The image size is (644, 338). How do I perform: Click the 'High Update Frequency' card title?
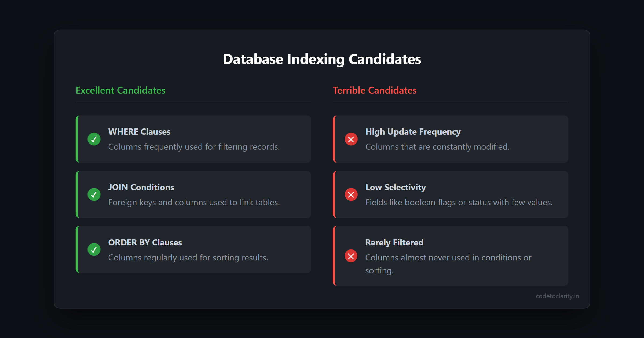(413, 132)
